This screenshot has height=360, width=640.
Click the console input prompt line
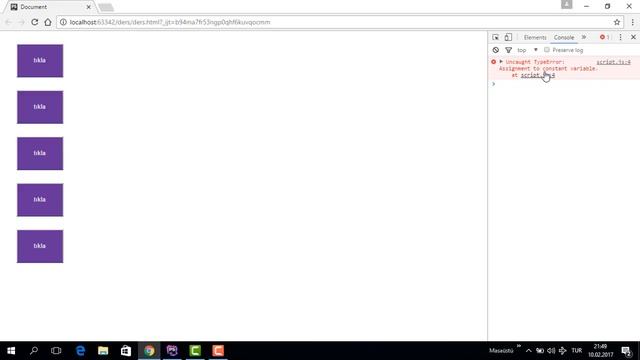tap(564, 84)
